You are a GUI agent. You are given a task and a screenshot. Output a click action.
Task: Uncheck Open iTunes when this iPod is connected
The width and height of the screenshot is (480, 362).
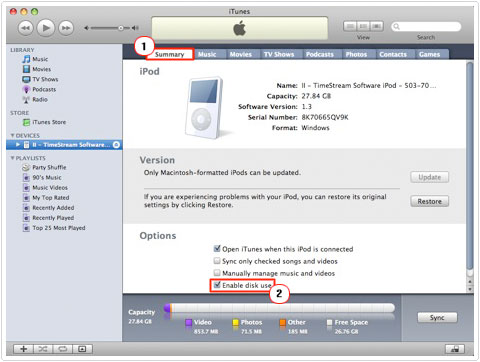217,249
